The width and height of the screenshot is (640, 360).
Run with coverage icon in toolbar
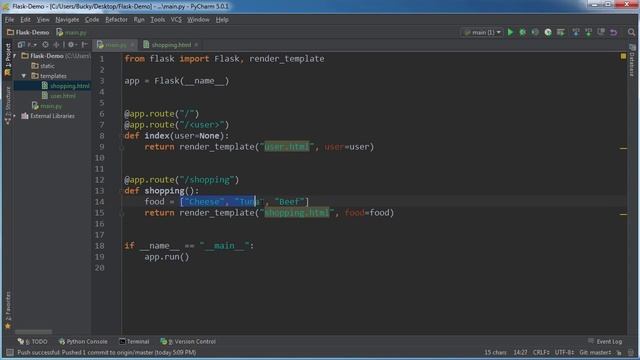point(535,32)
